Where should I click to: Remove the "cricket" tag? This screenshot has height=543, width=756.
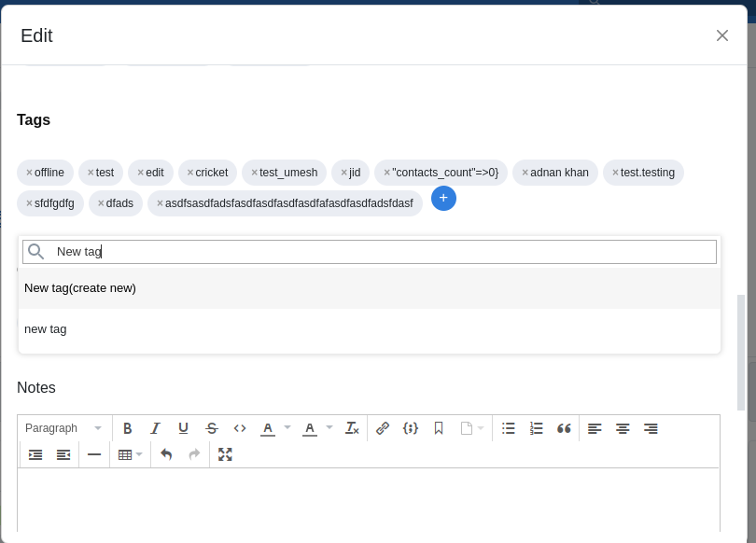190,173
